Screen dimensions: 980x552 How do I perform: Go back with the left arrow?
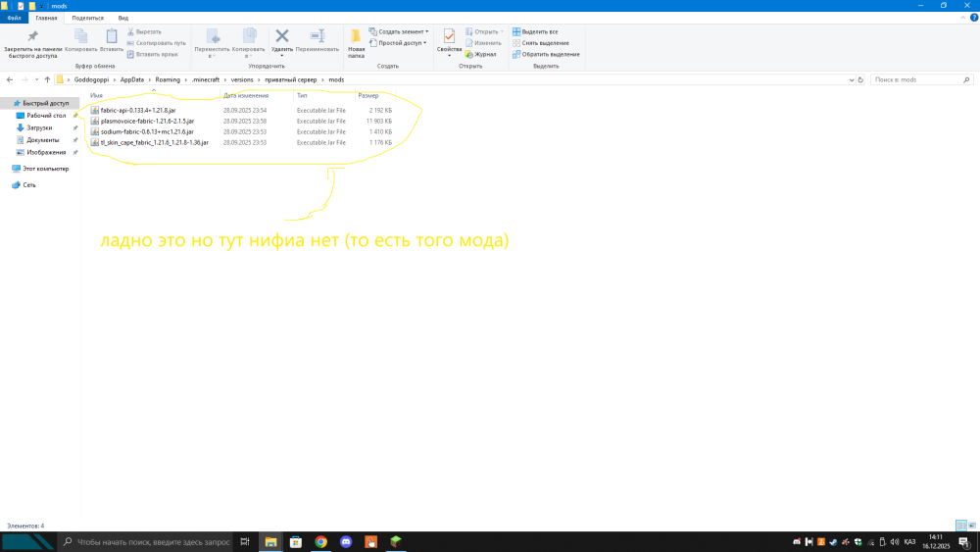coord(10,80)
